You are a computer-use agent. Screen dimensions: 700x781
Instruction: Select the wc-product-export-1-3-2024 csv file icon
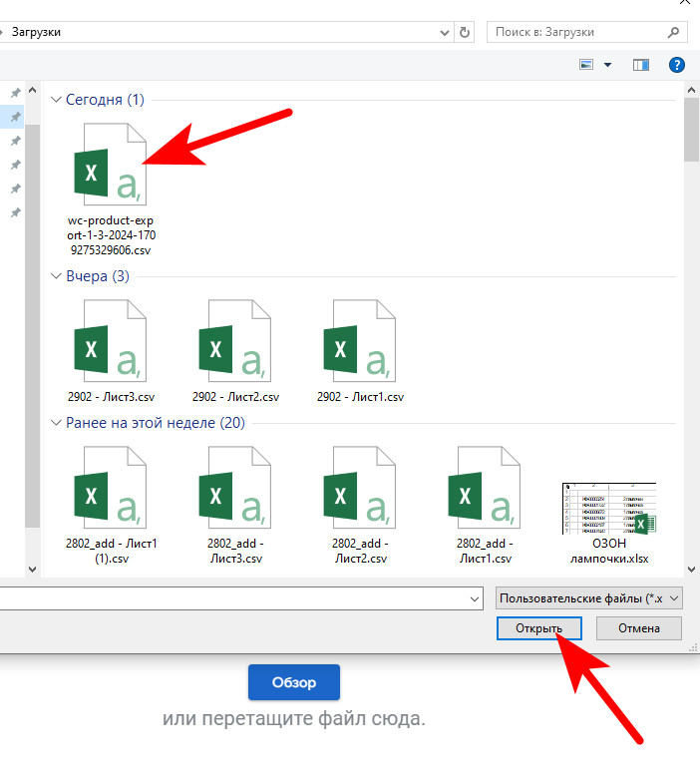click(x=111, y=165)
